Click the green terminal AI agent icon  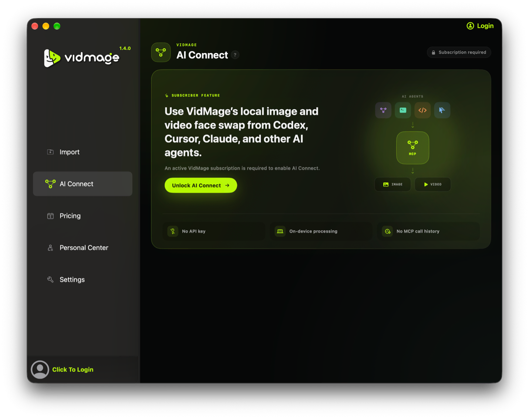(403, 110)
